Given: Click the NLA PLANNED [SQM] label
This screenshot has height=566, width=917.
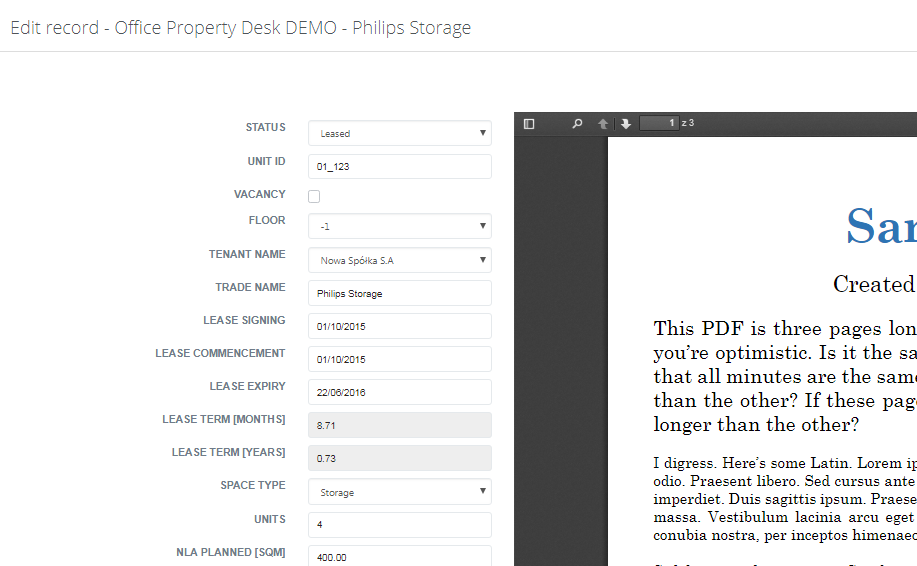Looking at the screenshot, I should pos(231,552).
